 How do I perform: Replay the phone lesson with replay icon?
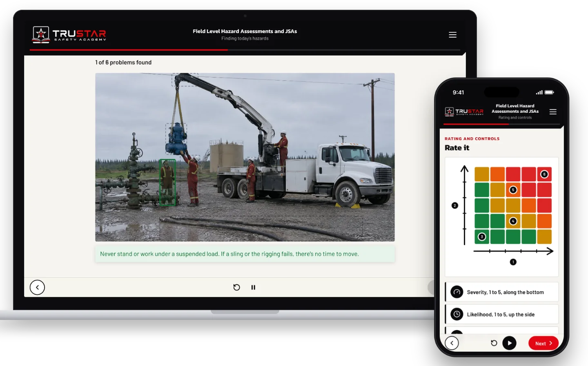(x=494, y=343)
